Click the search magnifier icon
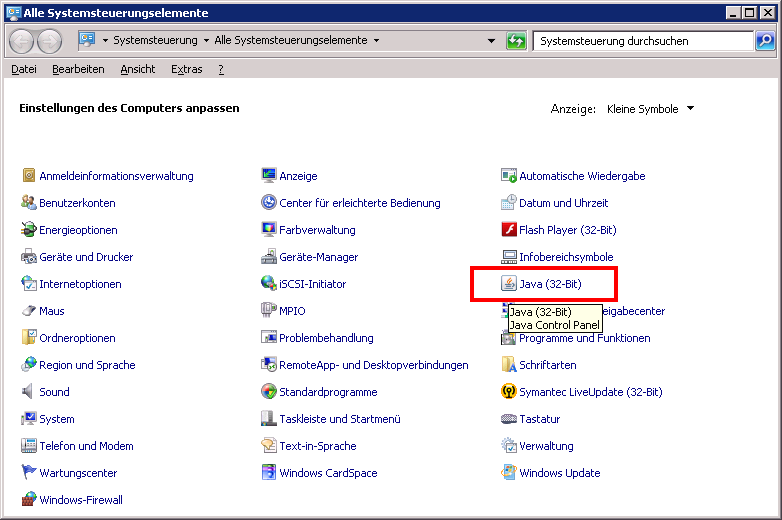Viewport: 782px width, 520px height. pyautogui.click(x=765, y=41)
